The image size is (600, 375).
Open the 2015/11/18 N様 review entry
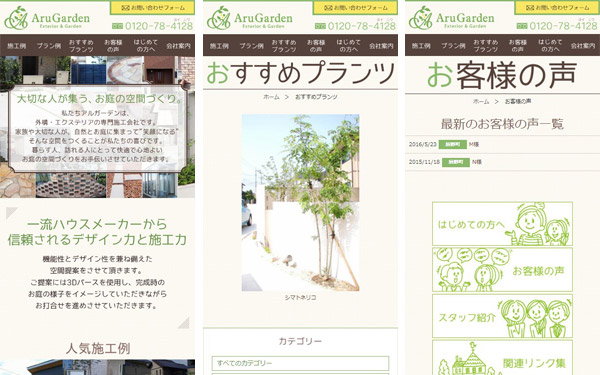click(502, 162)
